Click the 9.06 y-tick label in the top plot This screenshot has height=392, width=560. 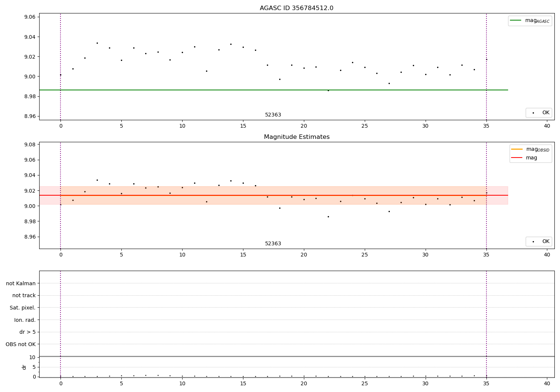pyautogui.click(x=30, y=17)
